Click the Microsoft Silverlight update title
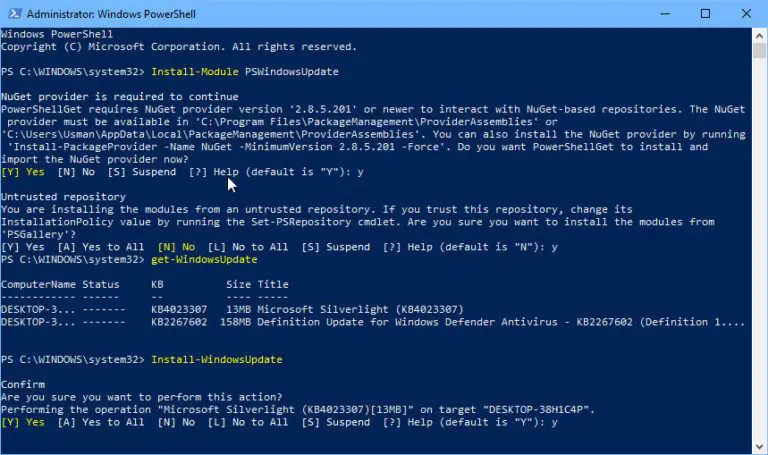This screenshot has width=768, height=455. pos(360,310)
